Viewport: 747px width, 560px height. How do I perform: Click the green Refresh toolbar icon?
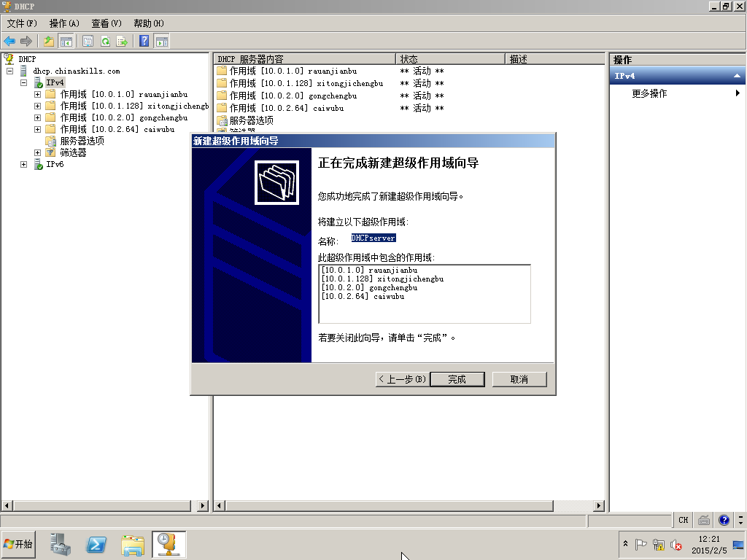105,42
